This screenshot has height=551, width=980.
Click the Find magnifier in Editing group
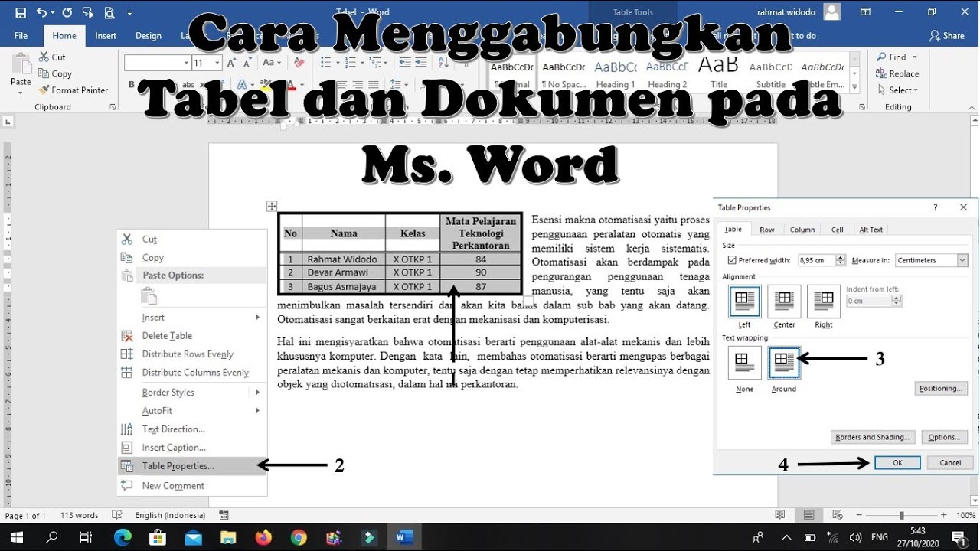tap(881, 57)
